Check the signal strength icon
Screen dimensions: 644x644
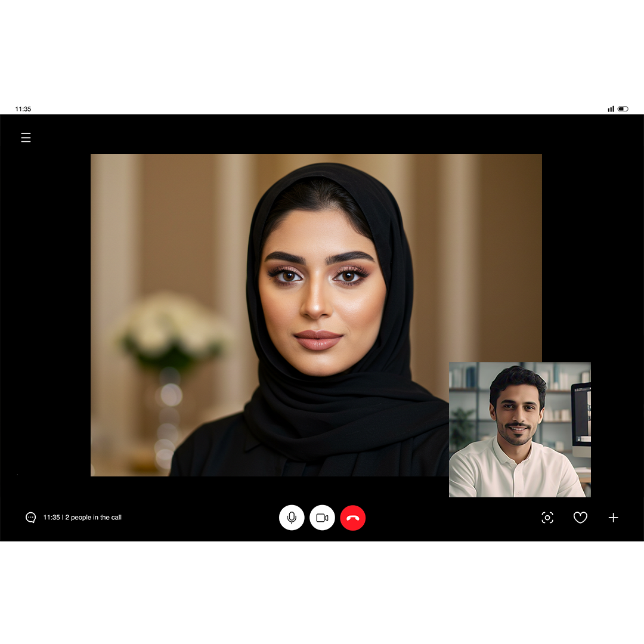[611, 109]
